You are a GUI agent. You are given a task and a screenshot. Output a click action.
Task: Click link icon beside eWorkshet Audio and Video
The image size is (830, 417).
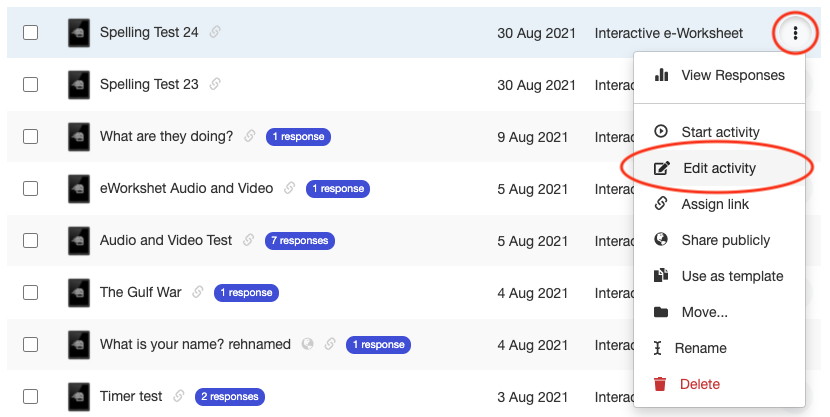[290, 188]
